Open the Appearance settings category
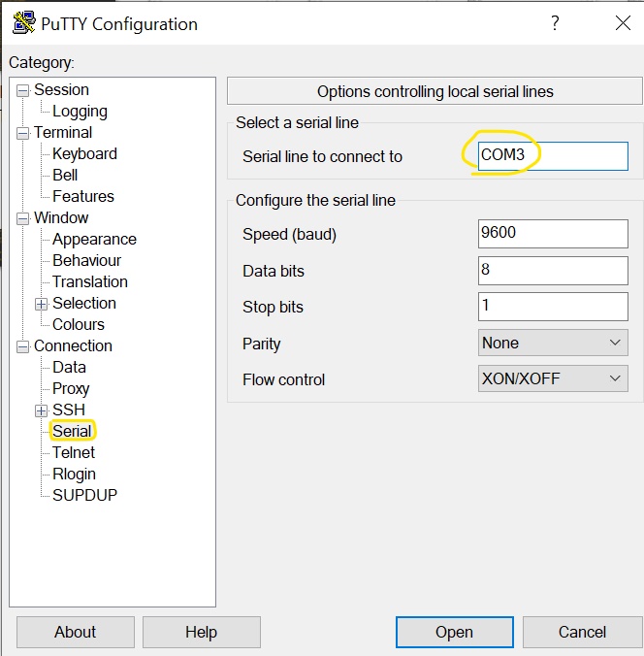 [x=94, y=240]
